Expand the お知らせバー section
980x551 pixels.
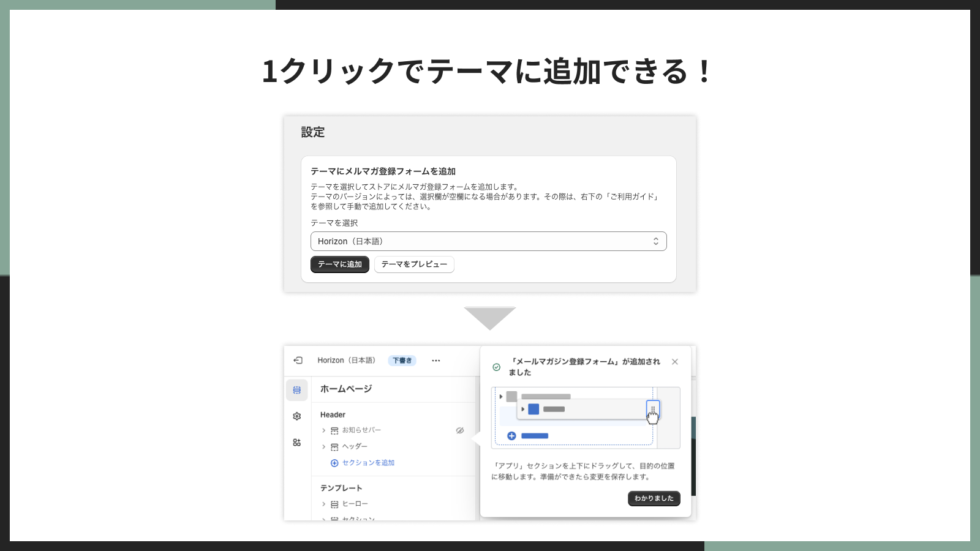(323, 430)
